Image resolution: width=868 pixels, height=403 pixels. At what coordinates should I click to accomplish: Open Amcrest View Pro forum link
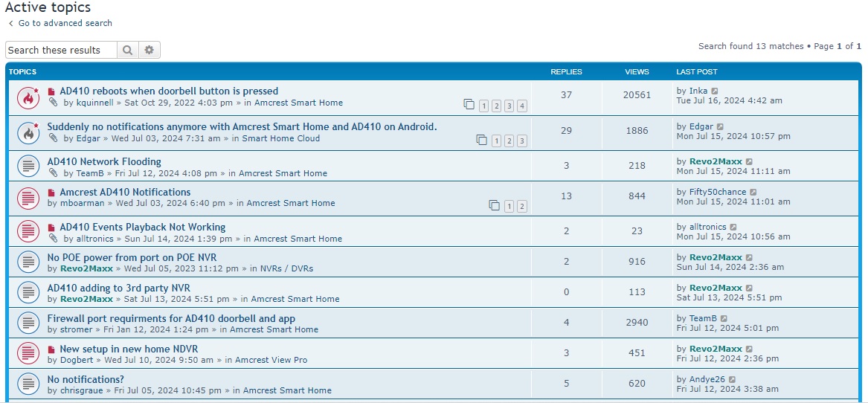coord(271,360)
